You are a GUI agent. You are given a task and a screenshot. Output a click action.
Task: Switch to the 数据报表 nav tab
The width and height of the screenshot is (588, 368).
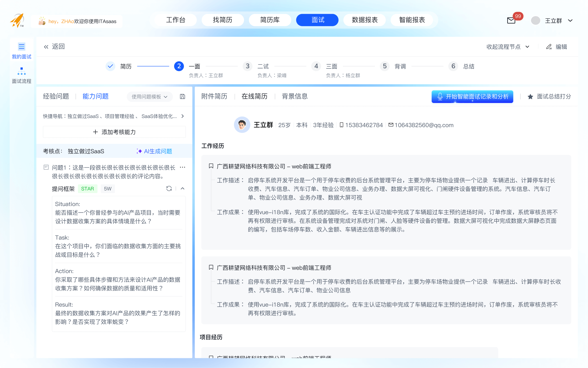(365, 20)
